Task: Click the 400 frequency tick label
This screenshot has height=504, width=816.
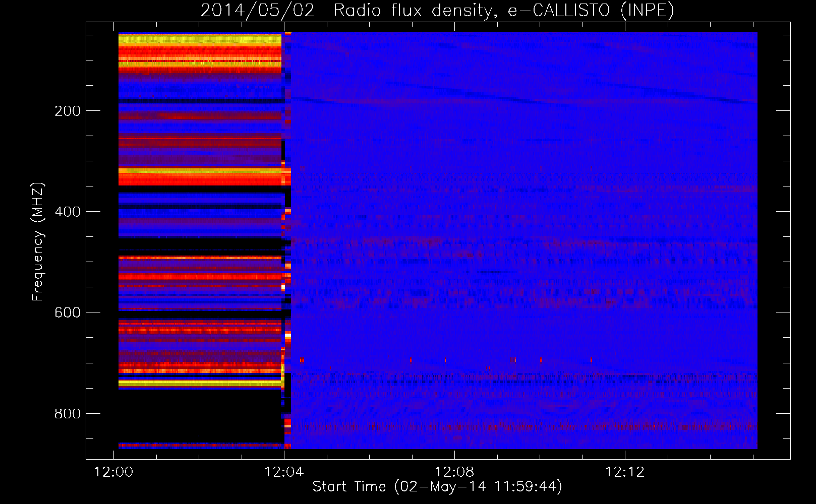Action: tap(68, 212)
